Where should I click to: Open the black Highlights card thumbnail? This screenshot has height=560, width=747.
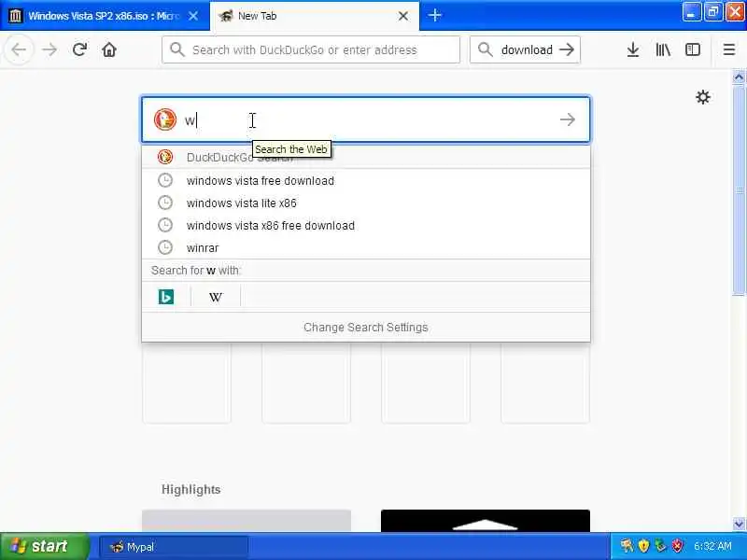pyautogui.click(x=485, y=521)
